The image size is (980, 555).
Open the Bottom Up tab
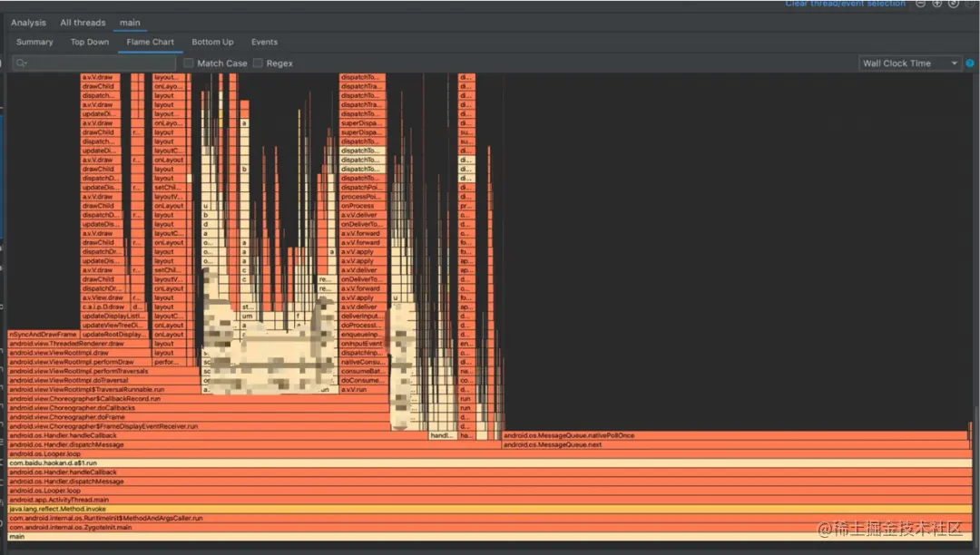[x=212, y=42]
